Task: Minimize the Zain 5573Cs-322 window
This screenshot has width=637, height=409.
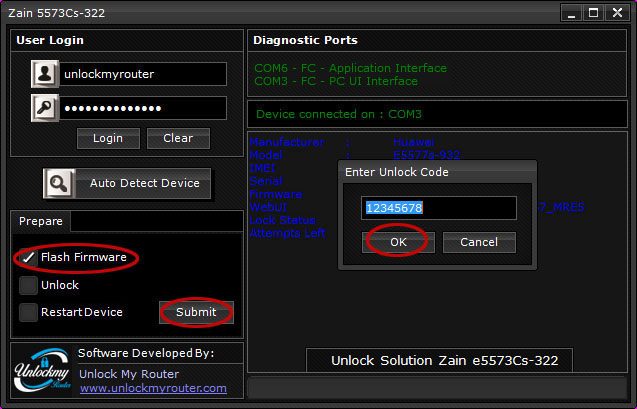Action: [572, 13]
